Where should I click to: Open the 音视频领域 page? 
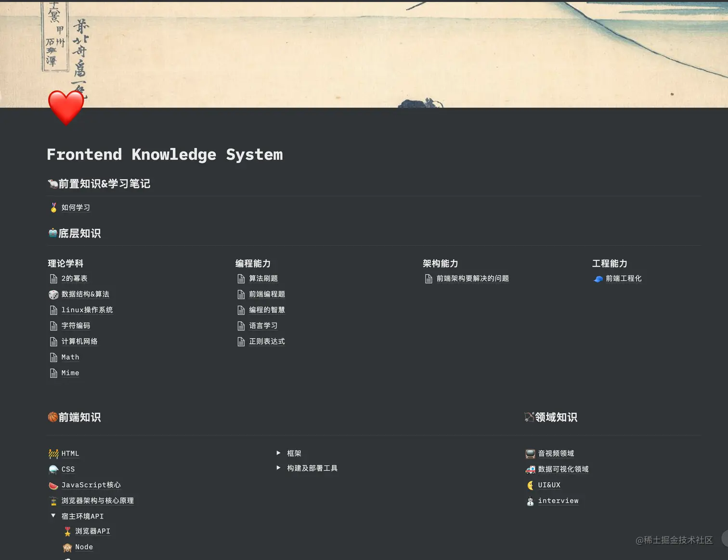point(556,454)
